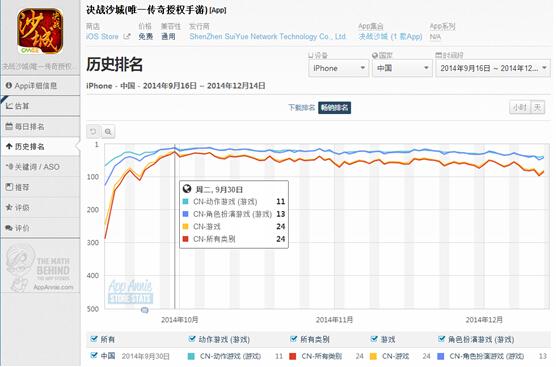Open the date range dropdown
Screen dimensions: 556x367
click(493, 68)
